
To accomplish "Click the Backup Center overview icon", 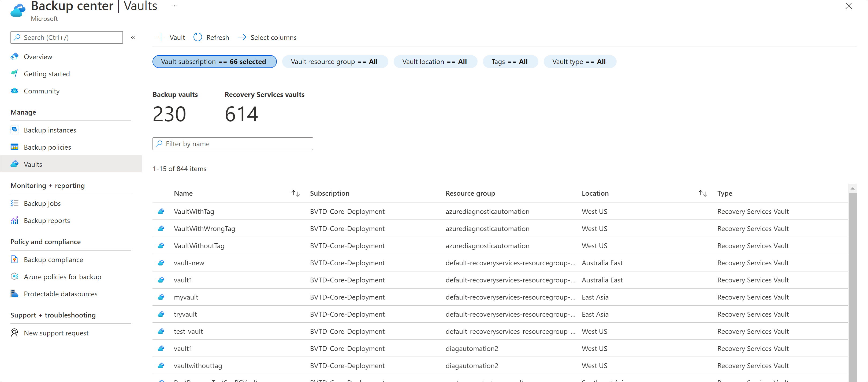I will coord(14,56).
